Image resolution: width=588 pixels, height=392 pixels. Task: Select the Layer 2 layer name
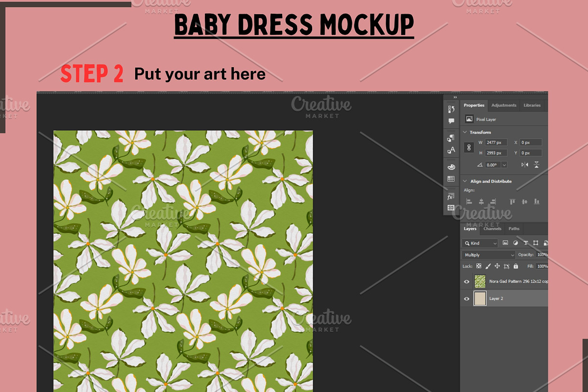tap(496, 298)
